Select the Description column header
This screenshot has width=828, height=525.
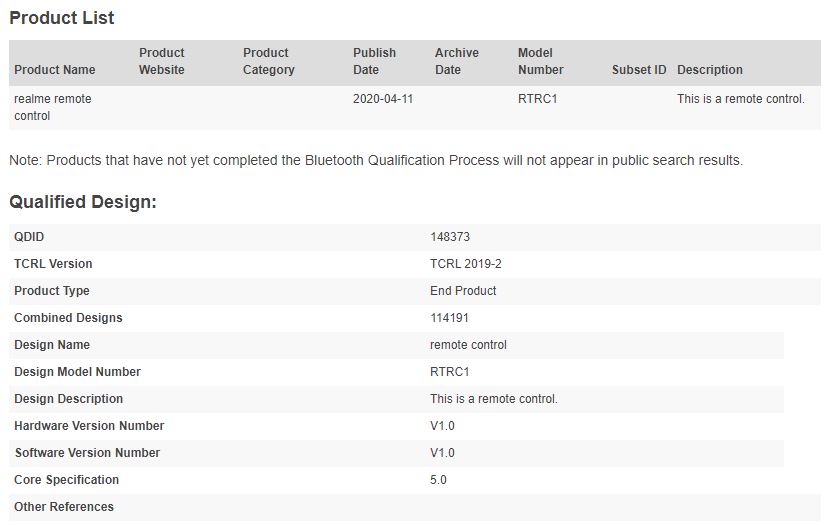[709, 70]
